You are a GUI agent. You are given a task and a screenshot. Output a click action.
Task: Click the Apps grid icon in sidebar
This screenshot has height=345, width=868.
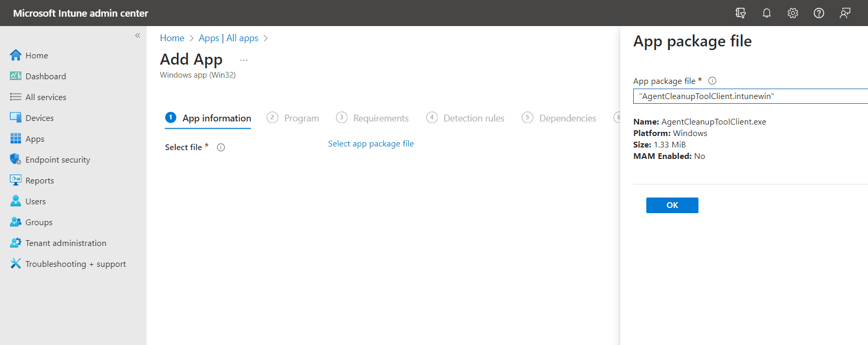[x=16, y=139]
